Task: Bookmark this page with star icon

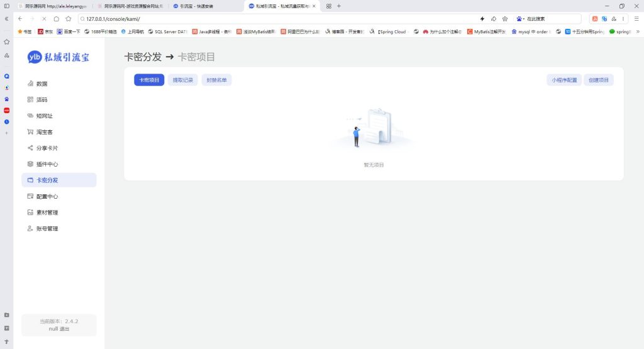Action: 68,19
